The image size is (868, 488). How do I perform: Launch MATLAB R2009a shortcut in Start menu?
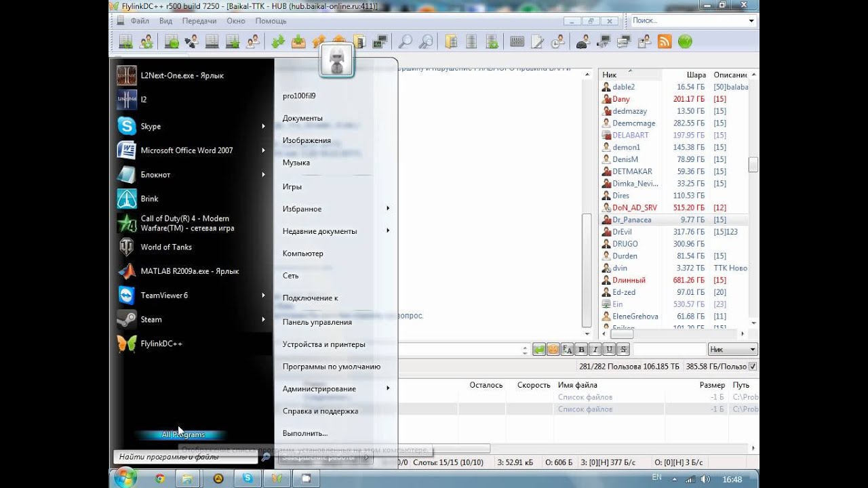pos(190,271)
